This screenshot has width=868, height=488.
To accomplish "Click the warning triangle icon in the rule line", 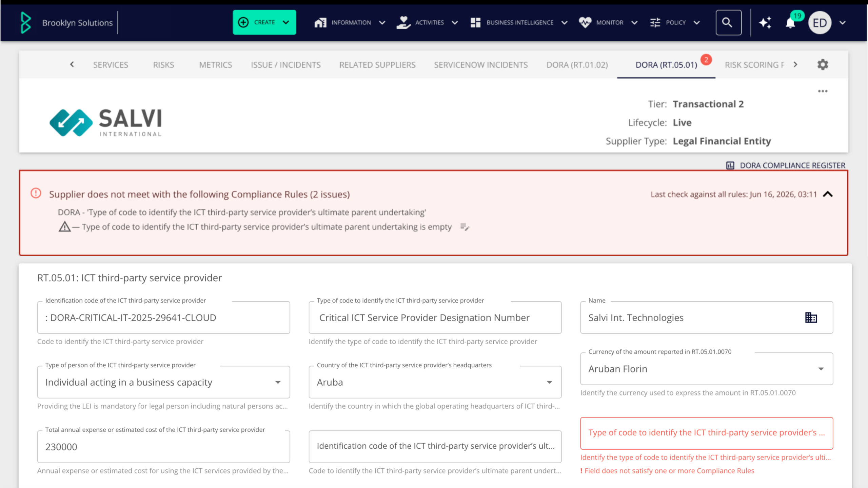I will click(64, 226).
